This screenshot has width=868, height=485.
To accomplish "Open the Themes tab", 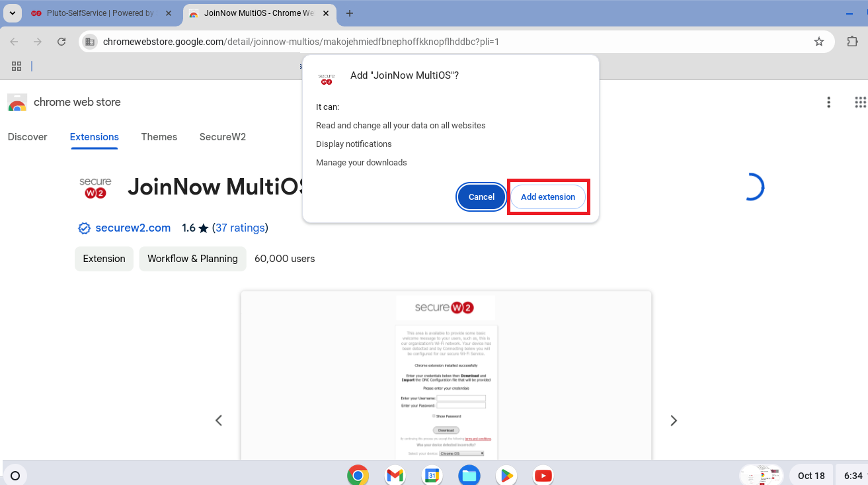I will coord(159,137).
